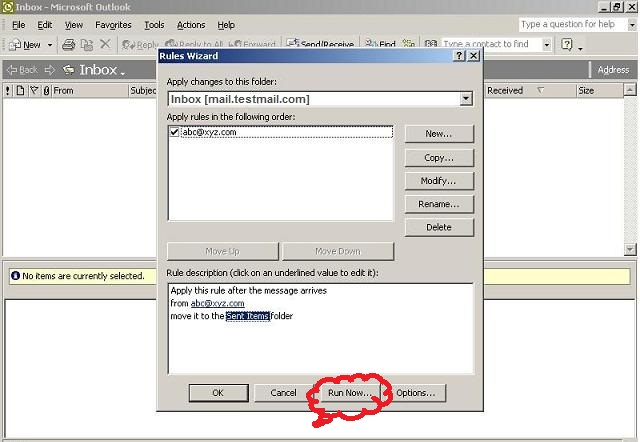Open the Favorites menu
The width and height of the screenshot is (640, 442).
pos(113,25)
